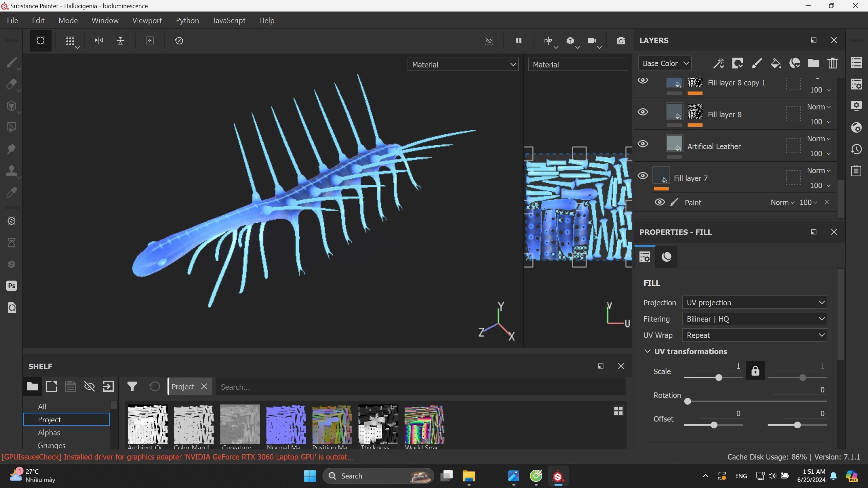Export to Photoshop with Ps icon
Image resolution: width=868 pixels, height=488 pixels.
(12, 286)
